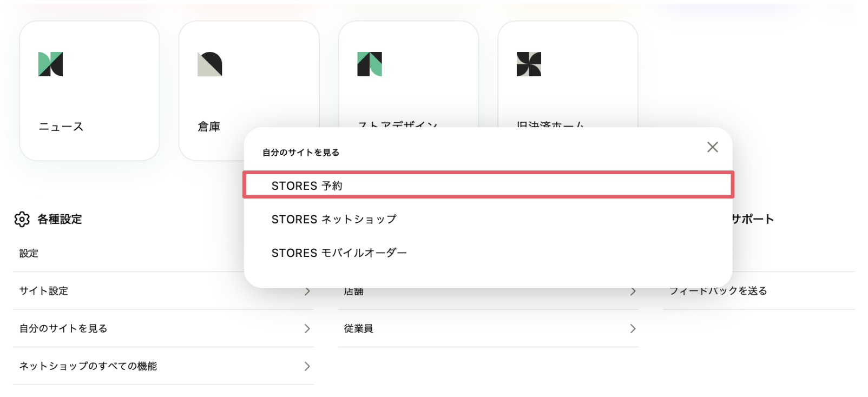Image resolution: width=868 pixels, height=397 pixels.
Task: Choose STORES モバイルオーダー from the list
Action: coord(339,253)
